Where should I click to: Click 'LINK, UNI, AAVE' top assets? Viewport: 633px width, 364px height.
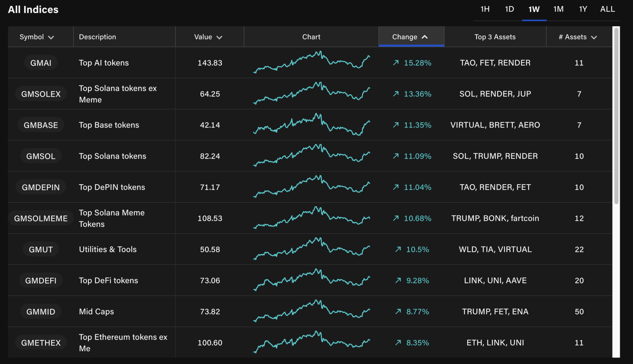coord(495,280)
